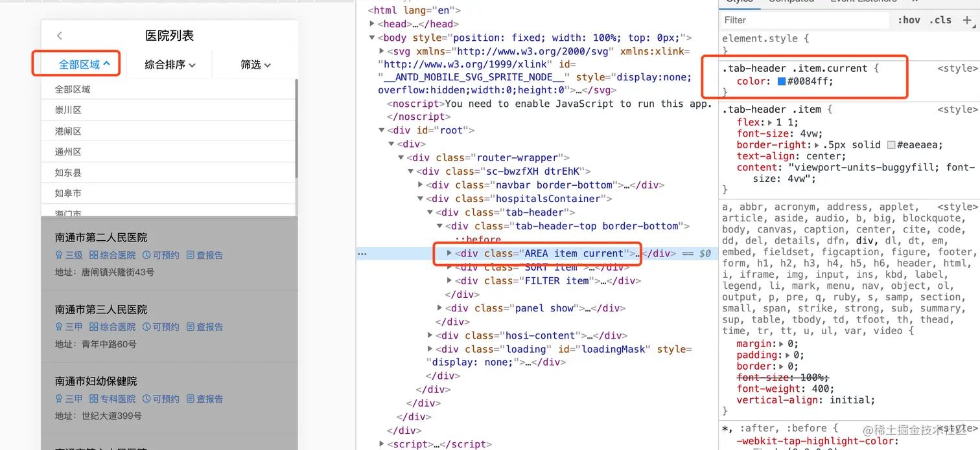The height and width of the screenshot is (450, 980).
Task: Click the ellipsis beside the selected DOM node
Action: click(x=363, y=254)
